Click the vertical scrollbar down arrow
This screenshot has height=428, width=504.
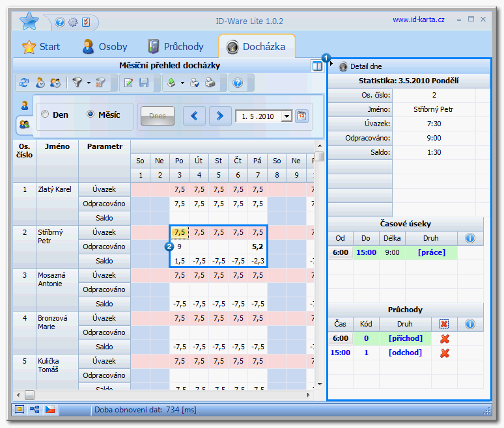pyautogui.click(x=320, y=384)
